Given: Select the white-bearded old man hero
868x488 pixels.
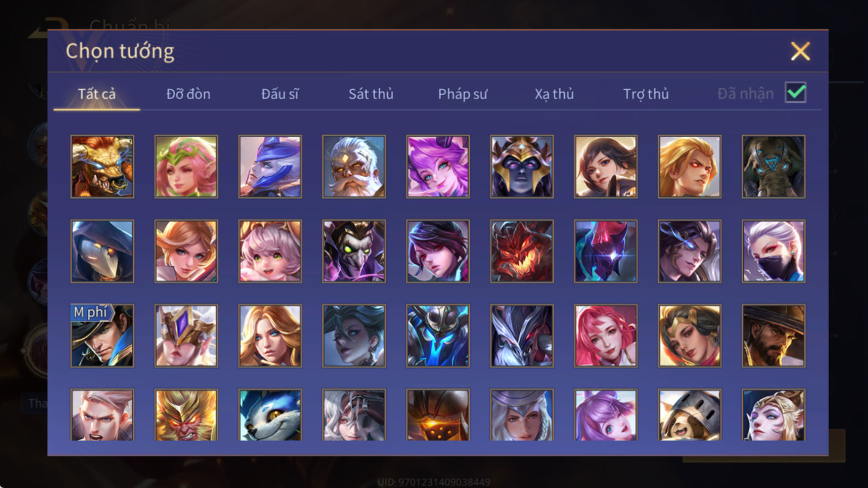Looking at the screenshot, I should (x=354, y=167).
